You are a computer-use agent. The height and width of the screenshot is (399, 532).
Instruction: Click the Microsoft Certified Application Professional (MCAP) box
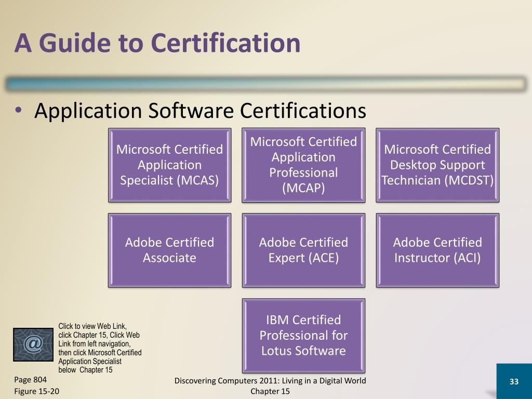click(303, 165)
